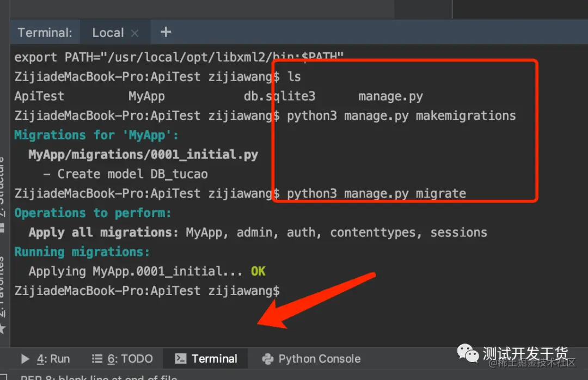The width and height of the screenshot is (588, 380).
Task: Click 'Apply all migrations:' output line
Action: click(258, 232)
